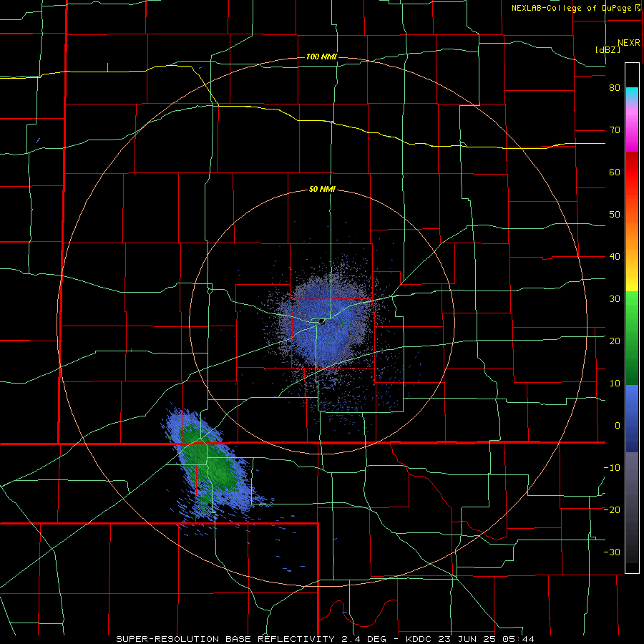This screenshot has width=644, height=644.
Task: Click the 60 value on the dBZ scale
Action: coord(615,172)
